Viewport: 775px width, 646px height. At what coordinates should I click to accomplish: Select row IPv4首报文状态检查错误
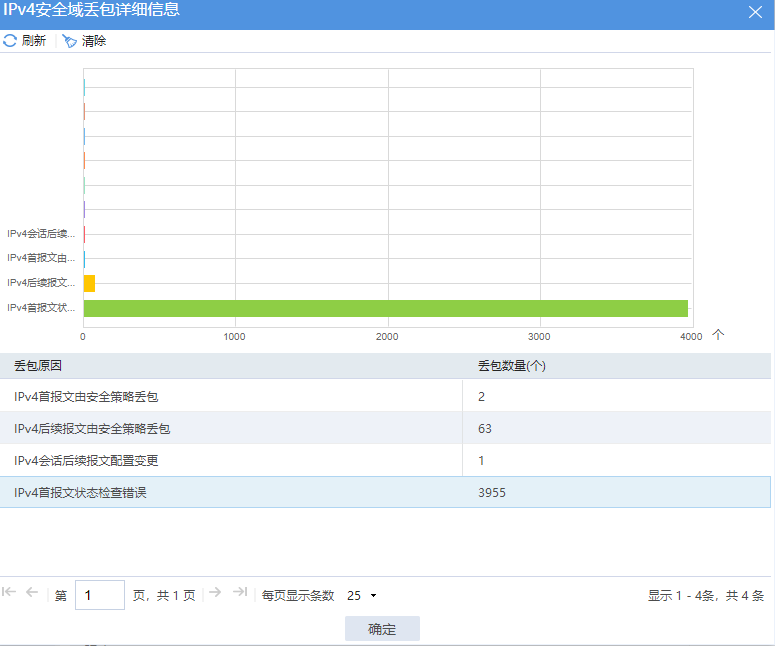pos(386,492)
